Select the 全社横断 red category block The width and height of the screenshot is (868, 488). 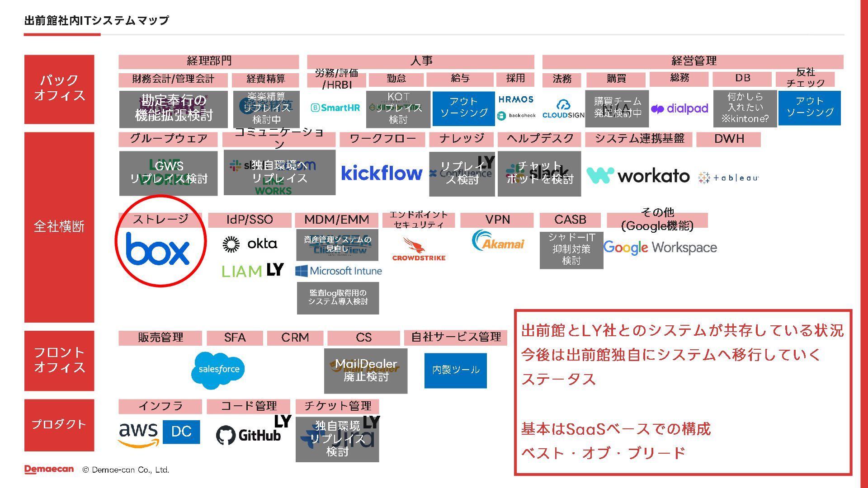click(59, 227)
